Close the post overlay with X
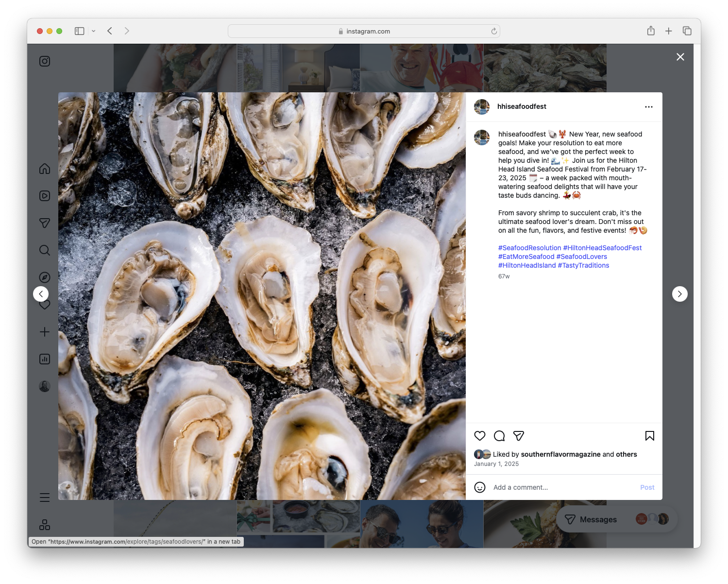The height and width of the screenshot is (584, 728). pyautogui.click(x=680, y=57)
